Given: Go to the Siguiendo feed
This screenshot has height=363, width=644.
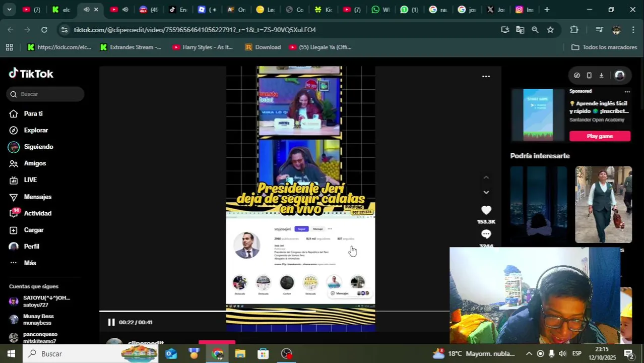Looking at the screenshot, I should click(x=38, y=147).
